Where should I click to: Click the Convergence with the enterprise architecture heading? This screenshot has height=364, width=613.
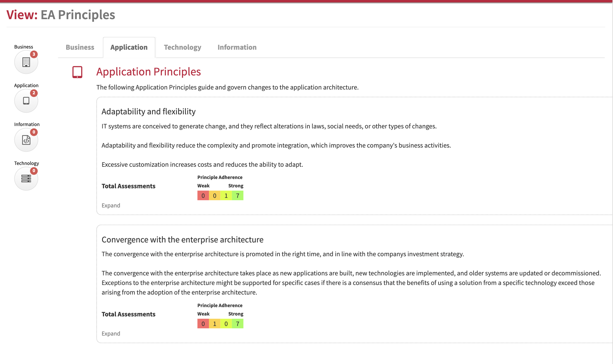[x=182, y=239]
